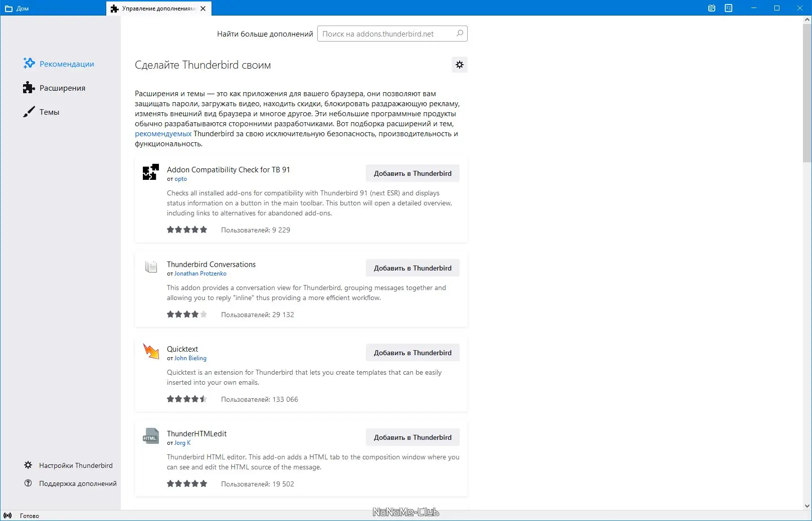Image resolution: width=812 pixels, height=521 pixels.
Task: Follow the рекомендуемых link in description
Action: point(163,134)
